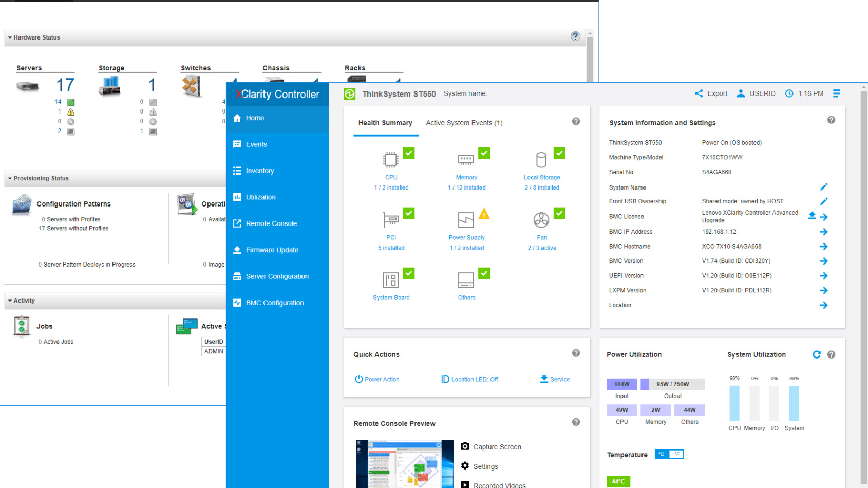Edit System Name with pencil icon

[x=824, y=187]
